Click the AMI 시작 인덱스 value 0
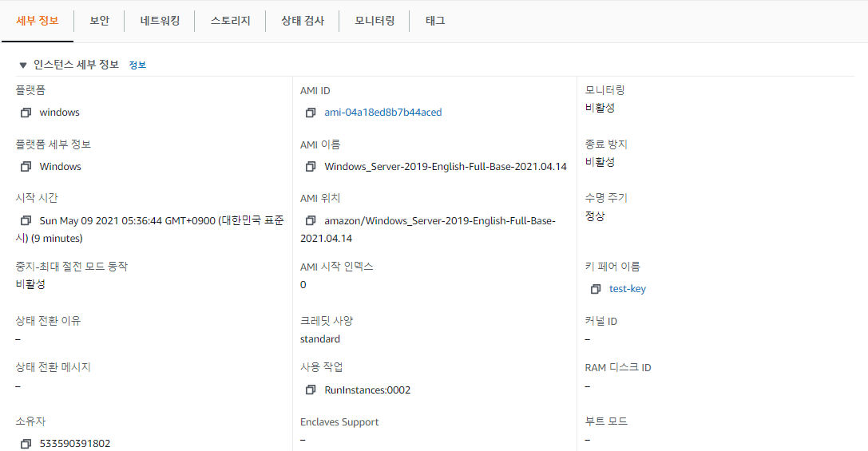This screenshot has width=868, height=451. click(x=303, y=285)
